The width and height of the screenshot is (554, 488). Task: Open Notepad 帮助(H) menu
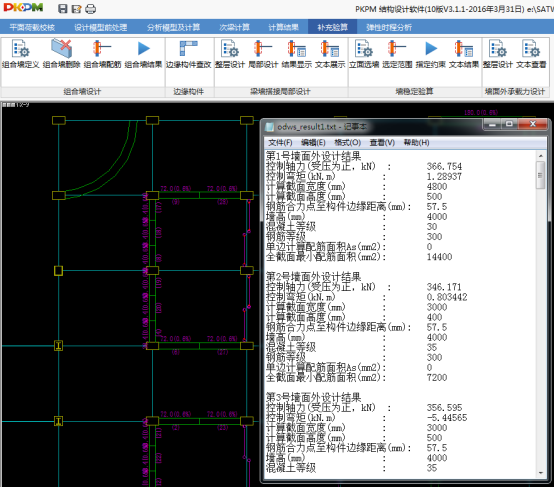point(417,142)
